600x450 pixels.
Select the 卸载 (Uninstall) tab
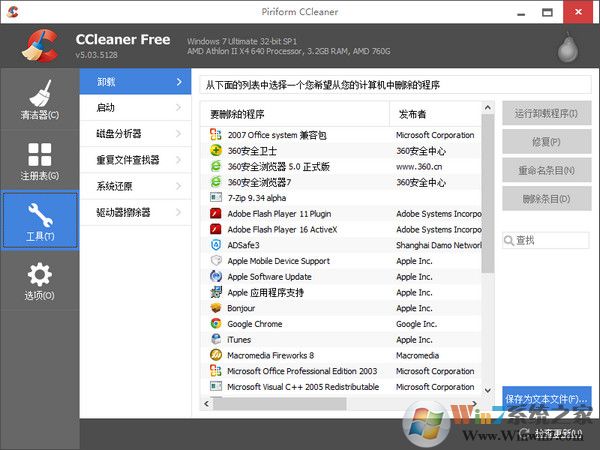coord(135,82)
